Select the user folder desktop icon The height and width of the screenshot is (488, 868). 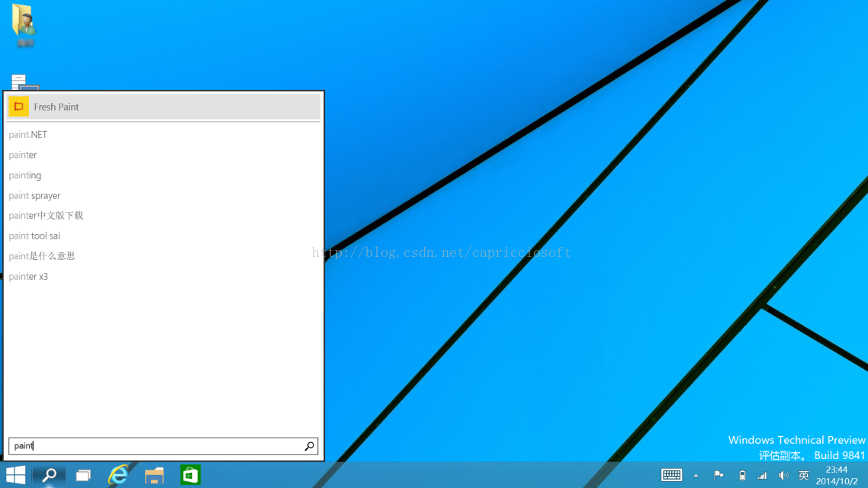(x=24, y=25)
